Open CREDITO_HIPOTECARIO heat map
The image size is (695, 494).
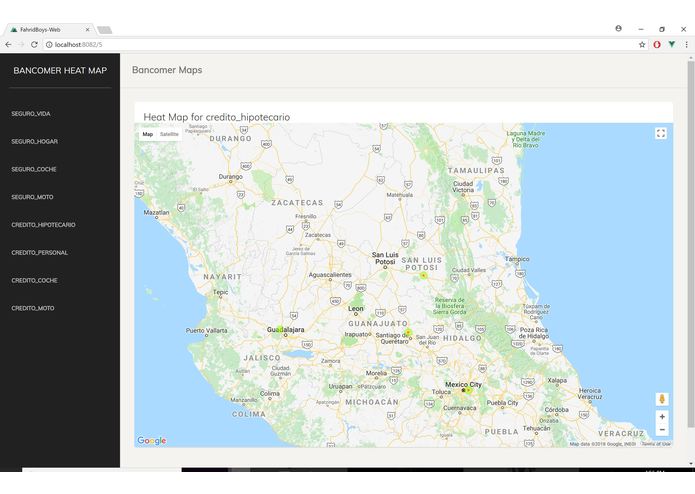point(43,225)
